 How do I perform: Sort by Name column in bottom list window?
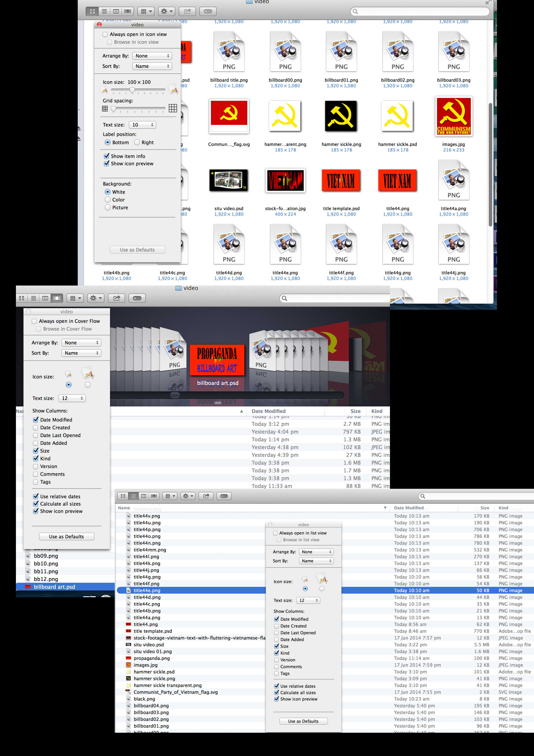252,508
